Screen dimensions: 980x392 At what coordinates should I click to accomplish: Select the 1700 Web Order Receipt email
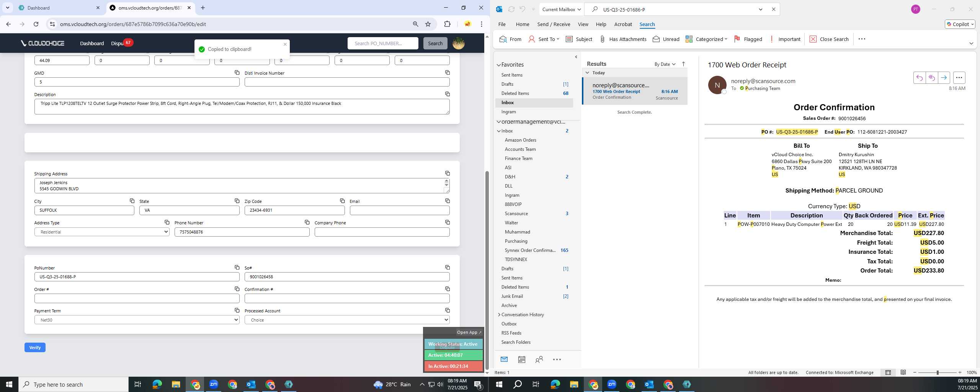[635, 91]
